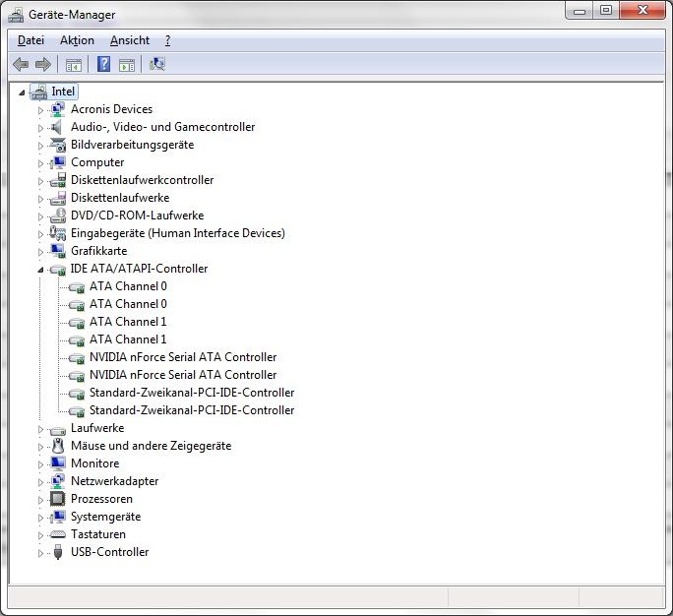Viewport: 673px width, 616px height.
Task: Collapse the IDE ATA/ATAPI-Controller branch
Action: click(40, 270)
